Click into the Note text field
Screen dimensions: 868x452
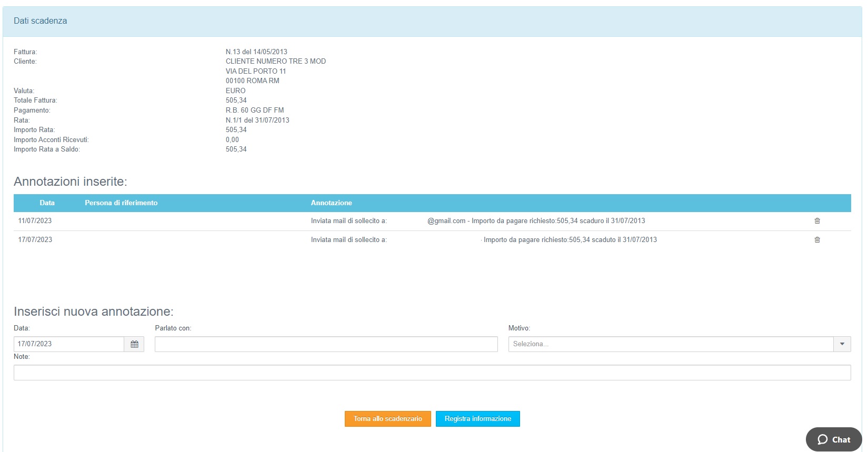pos(432,373)
